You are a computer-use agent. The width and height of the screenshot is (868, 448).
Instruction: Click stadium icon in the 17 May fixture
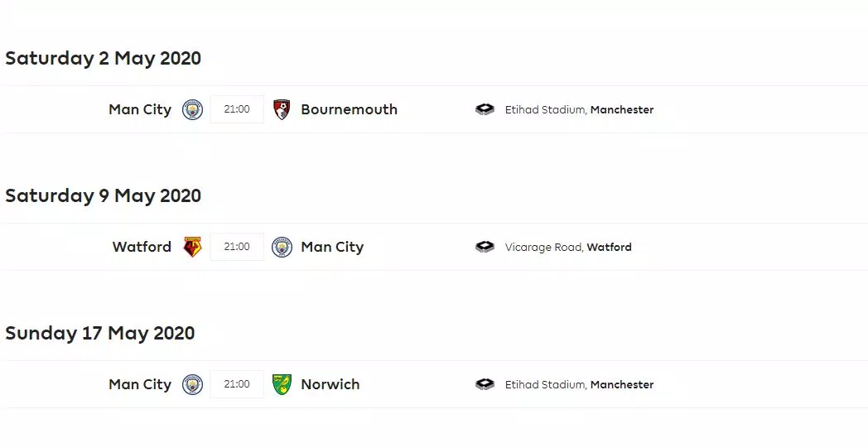click(x=485, y=384)
